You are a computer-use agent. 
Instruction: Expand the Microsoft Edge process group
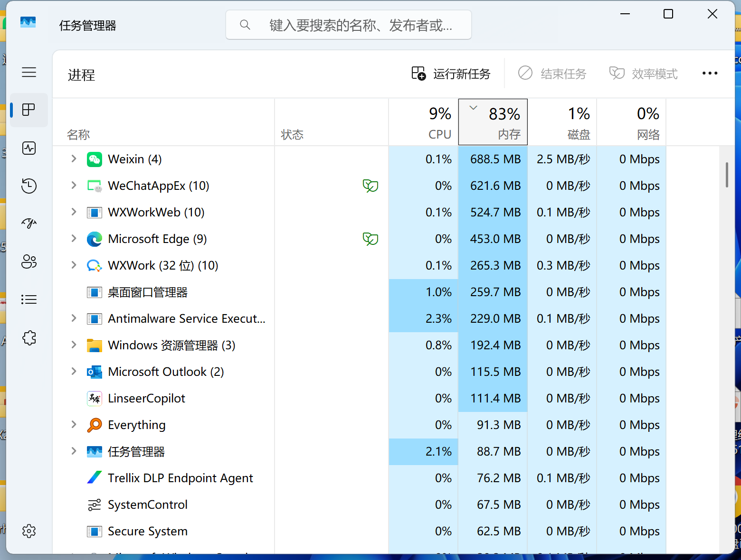(74, 239)
